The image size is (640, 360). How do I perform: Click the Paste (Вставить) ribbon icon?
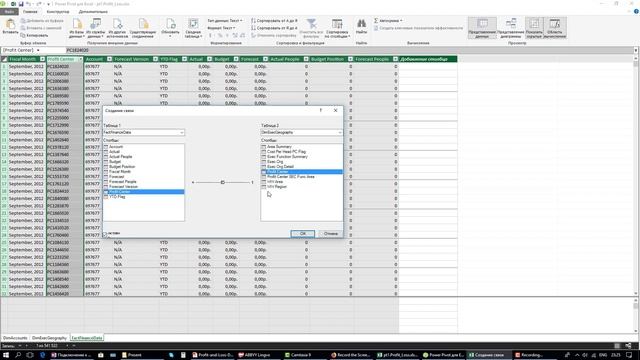click(x=10, y=27)
